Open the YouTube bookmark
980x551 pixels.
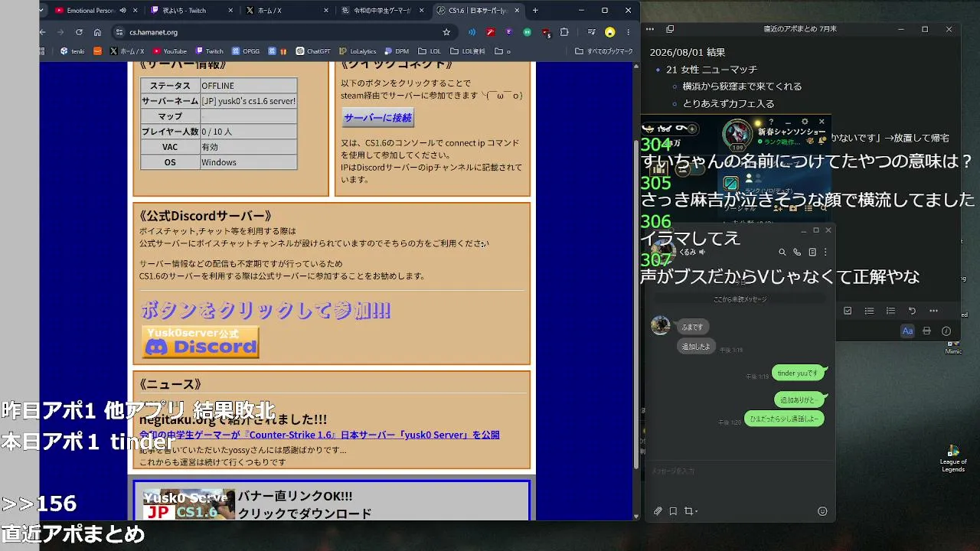(170, 51)
